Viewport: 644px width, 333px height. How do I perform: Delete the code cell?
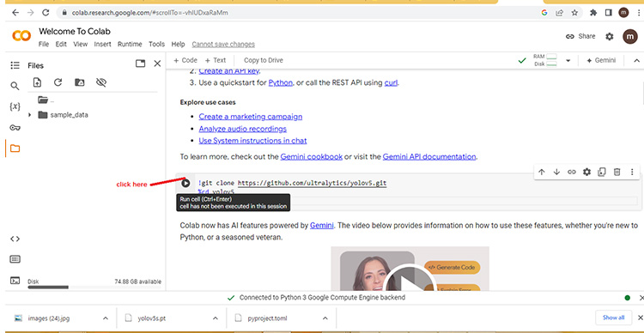(617, 172)
